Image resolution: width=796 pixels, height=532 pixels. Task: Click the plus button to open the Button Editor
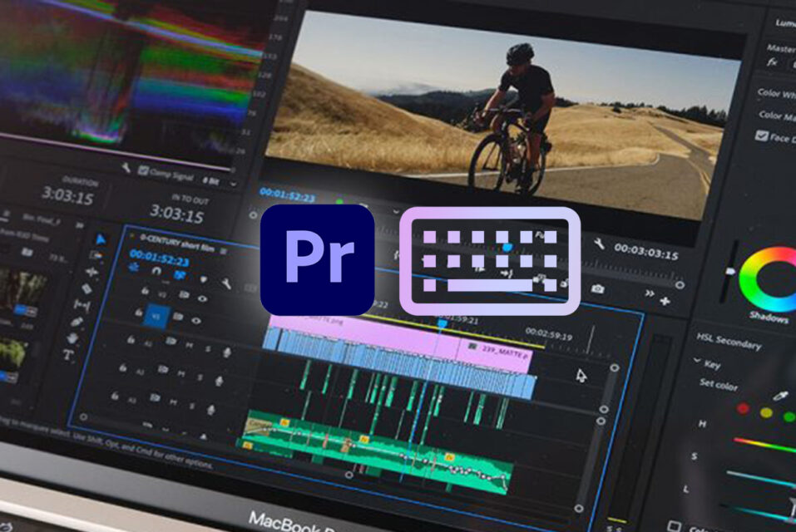pos(665,300)
